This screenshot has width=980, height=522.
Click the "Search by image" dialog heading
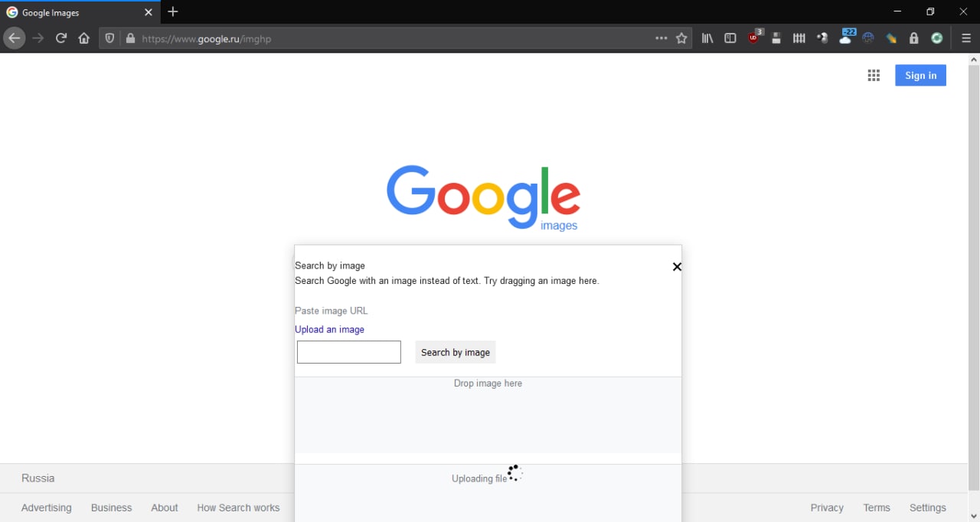[x=330, y=266]
